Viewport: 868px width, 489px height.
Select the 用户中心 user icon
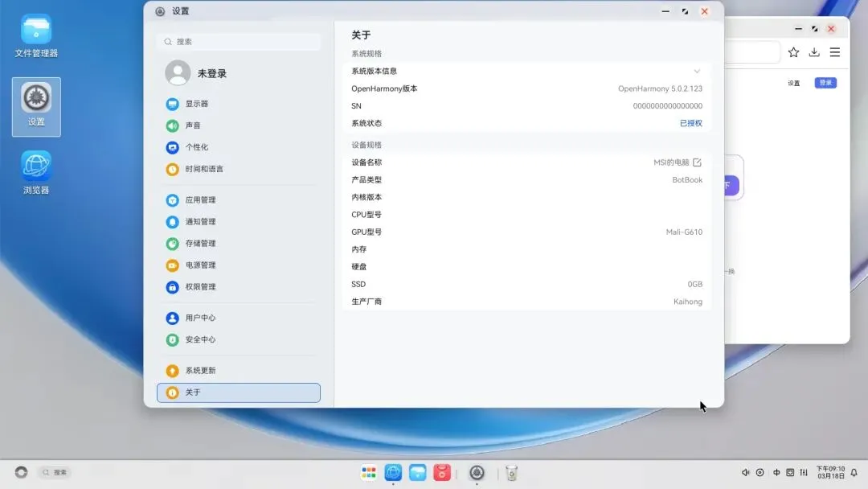[172, 318]
